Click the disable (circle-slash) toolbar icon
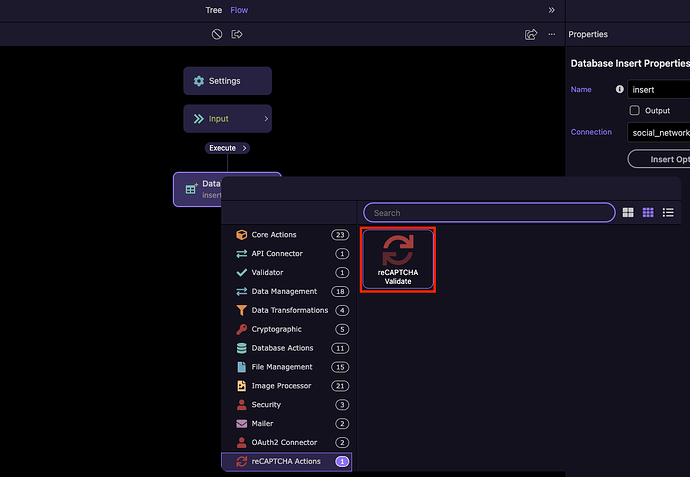690x477 pixels. coord(217,34)
